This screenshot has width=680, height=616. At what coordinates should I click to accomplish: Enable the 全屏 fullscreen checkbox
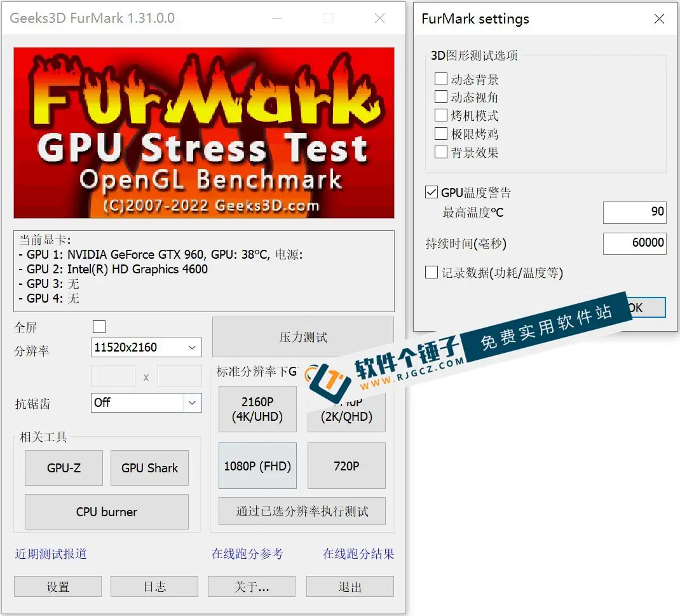pos(99,327)
